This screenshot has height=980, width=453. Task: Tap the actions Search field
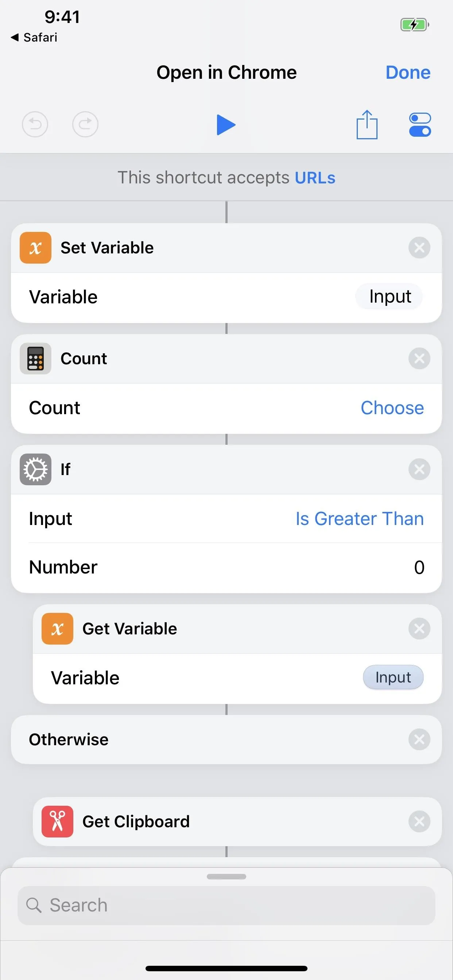click(x=226, y=905)
